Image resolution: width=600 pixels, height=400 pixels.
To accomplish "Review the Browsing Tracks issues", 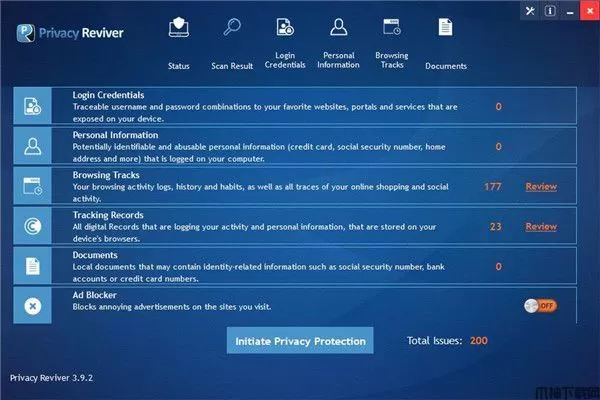I will click(541, 186).
